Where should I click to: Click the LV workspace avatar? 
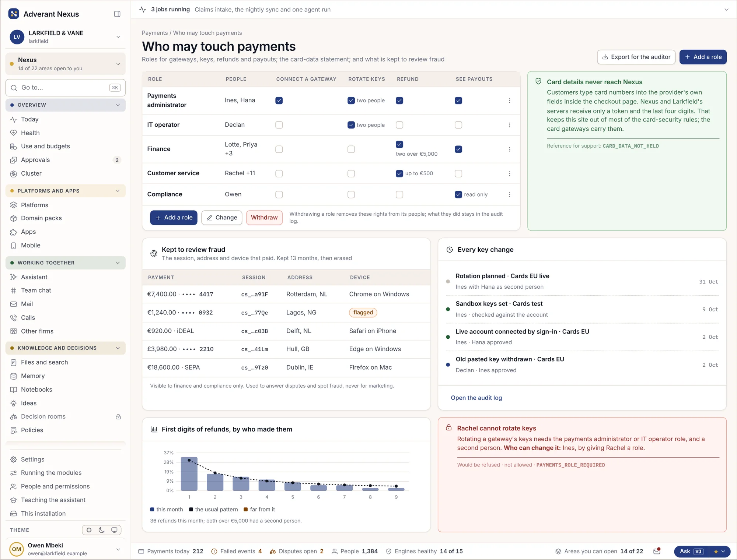tap(17, 37)
